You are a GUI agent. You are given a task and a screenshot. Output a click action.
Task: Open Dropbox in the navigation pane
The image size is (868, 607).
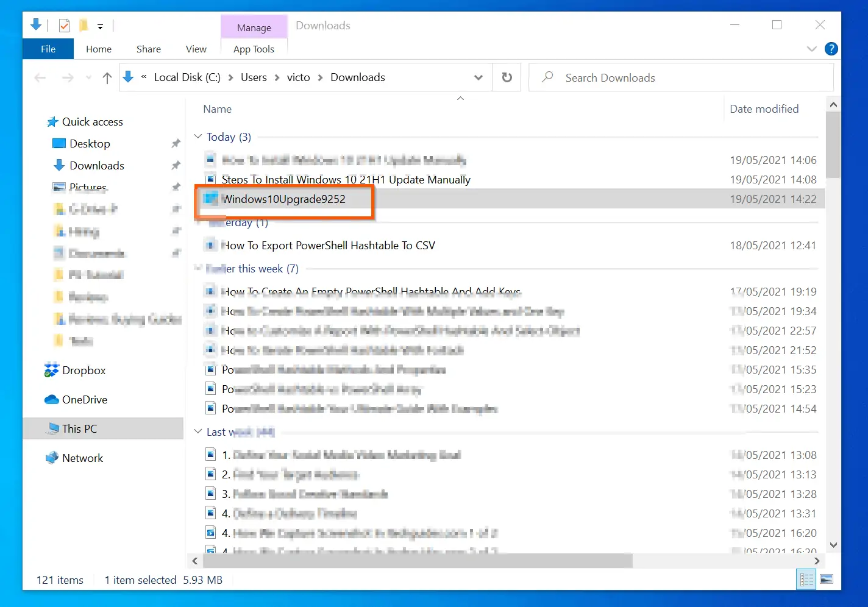point(84,371)
